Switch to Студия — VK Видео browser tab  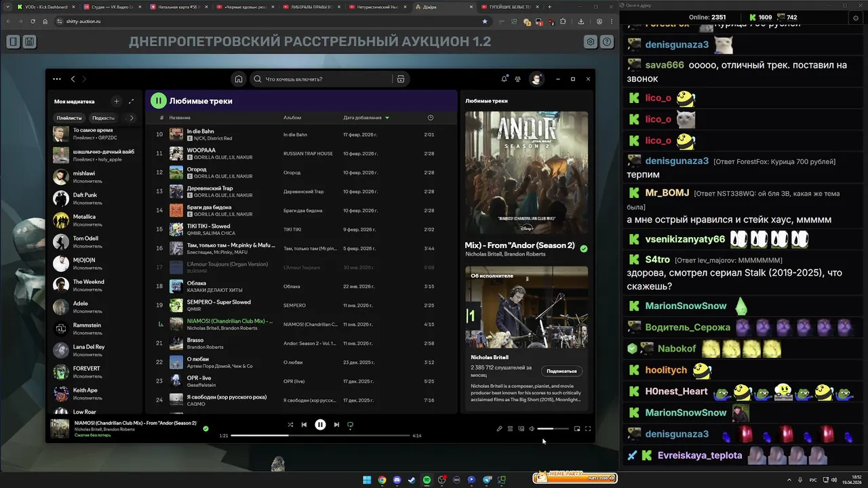[112, 7]
